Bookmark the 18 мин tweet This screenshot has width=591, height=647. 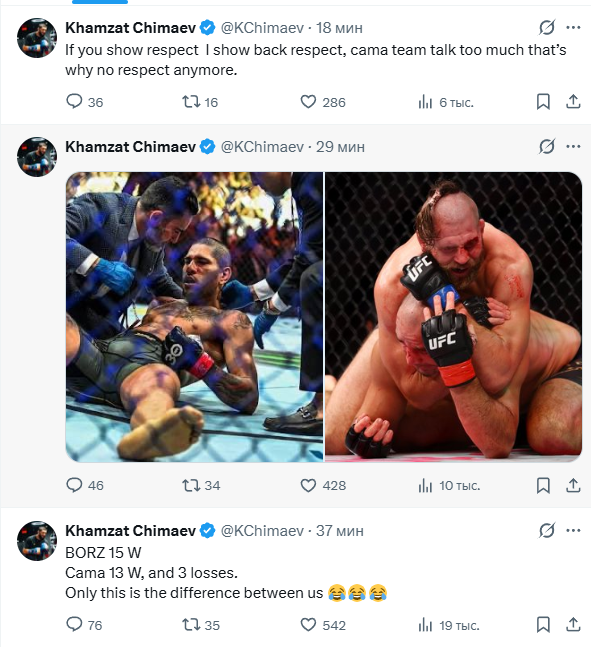point(543,102)
